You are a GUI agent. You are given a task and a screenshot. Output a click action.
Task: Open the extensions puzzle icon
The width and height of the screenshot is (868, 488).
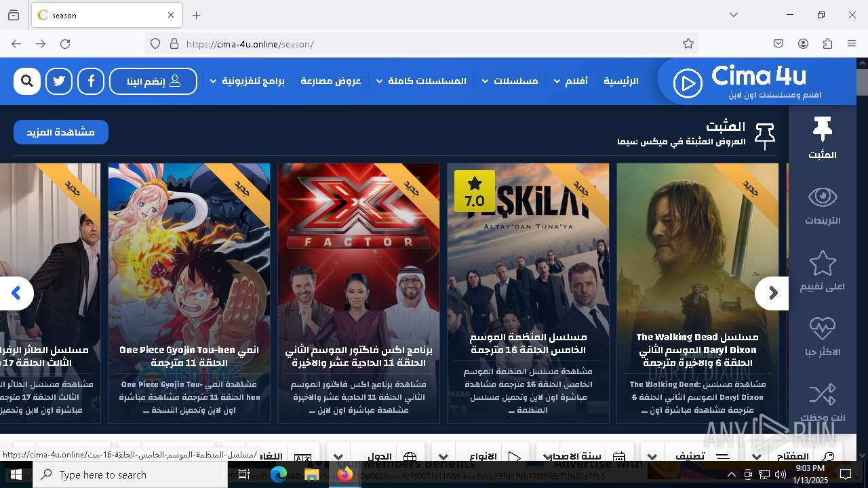coord(827,44)
